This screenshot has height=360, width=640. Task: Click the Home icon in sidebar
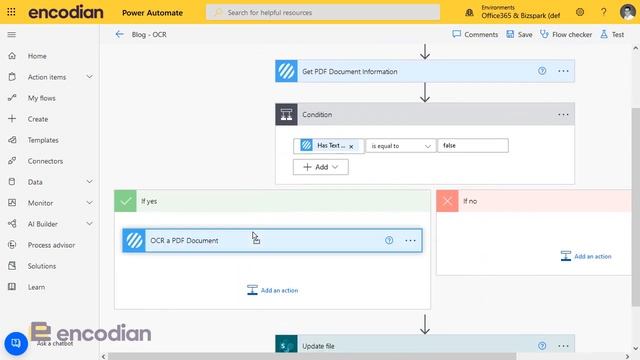[12, 56]
